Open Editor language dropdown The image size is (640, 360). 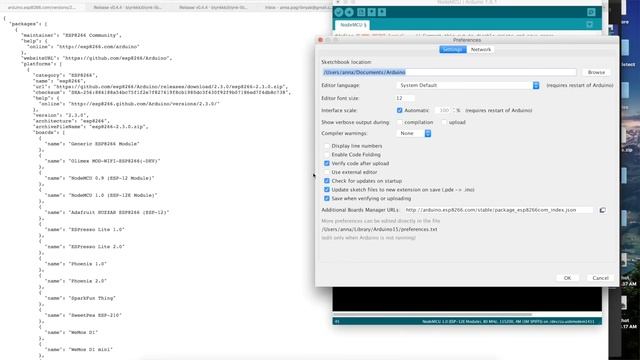point(468,85)
